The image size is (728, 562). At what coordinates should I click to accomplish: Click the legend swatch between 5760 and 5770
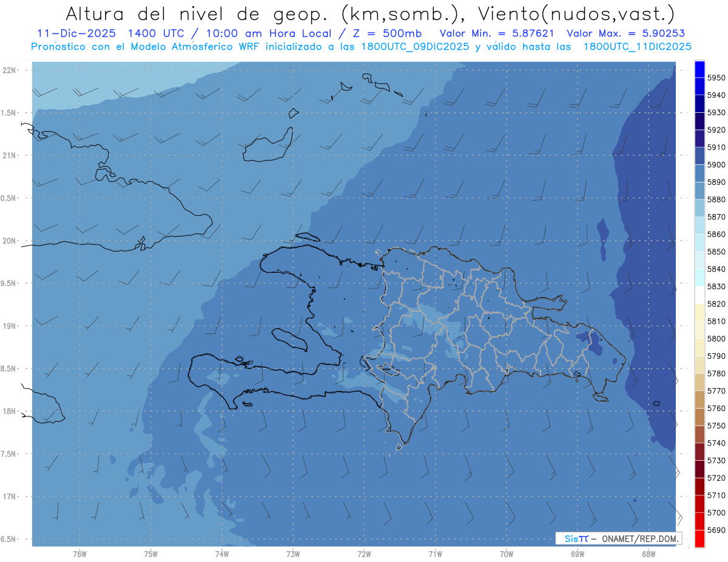coord(699,400)
